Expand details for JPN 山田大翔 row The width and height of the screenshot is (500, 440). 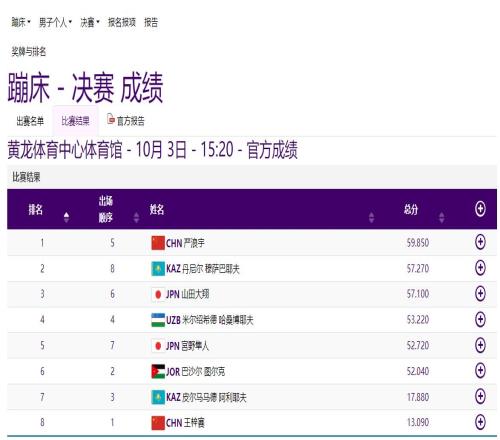pos(480,294)
